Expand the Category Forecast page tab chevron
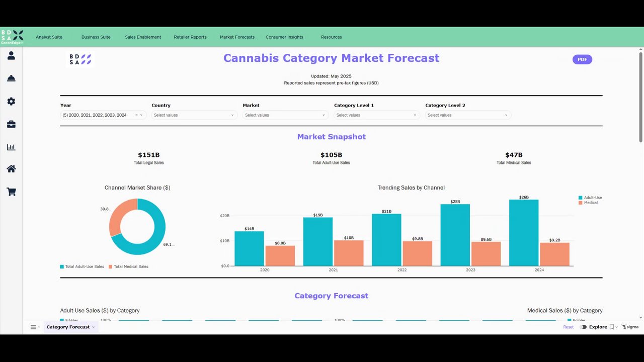The height and width of the screenshot is (362, 644). (93, 327)
